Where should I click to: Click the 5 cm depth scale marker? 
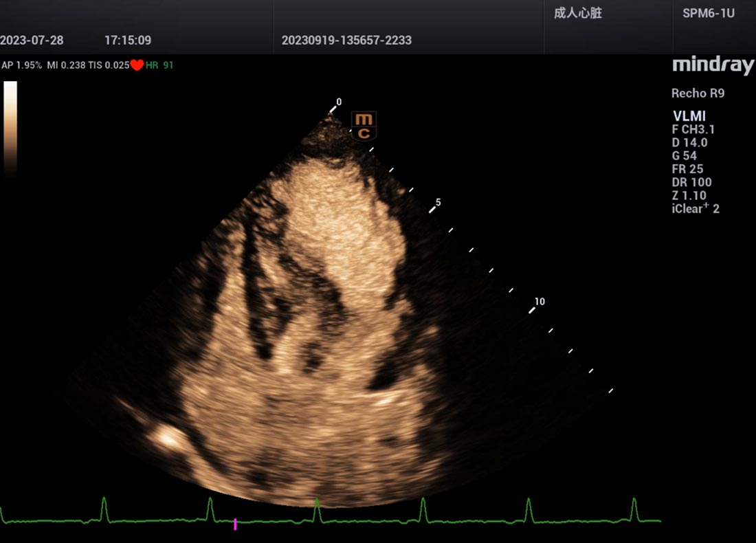437,203
